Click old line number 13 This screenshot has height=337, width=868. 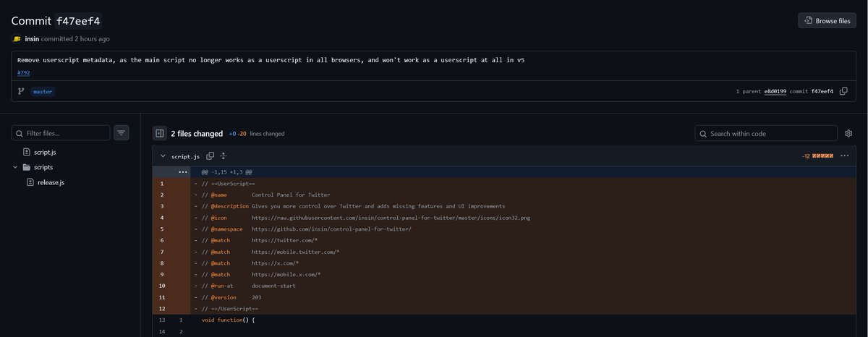[x=162, y=320]
